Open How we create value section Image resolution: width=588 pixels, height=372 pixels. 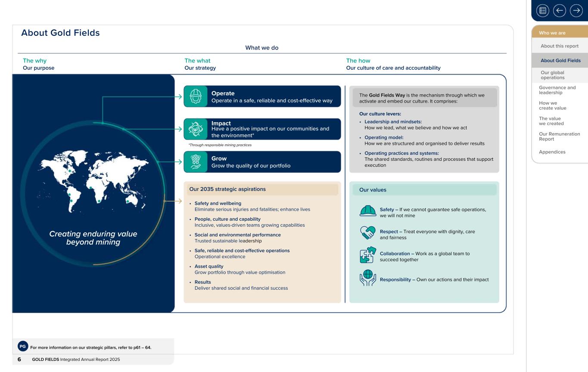[552, 106]
